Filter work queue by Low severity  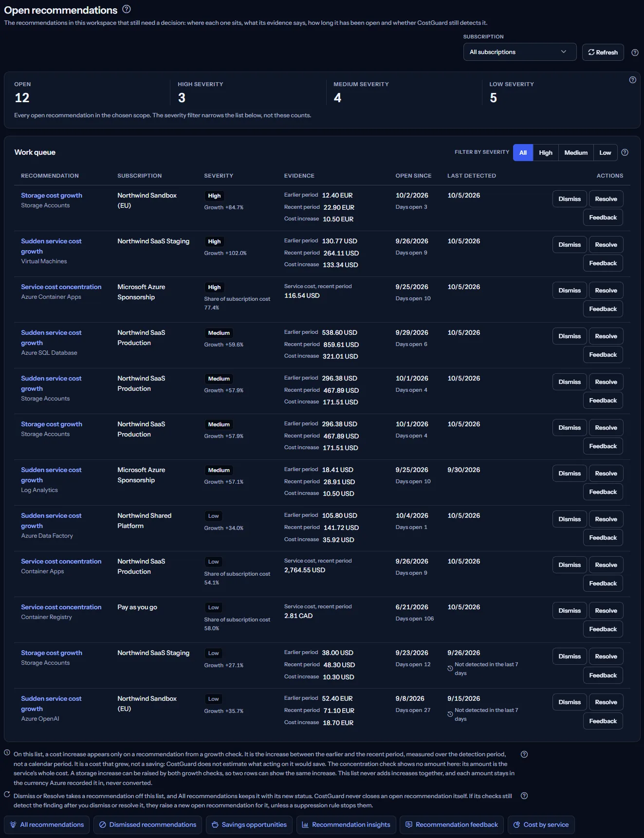tap(605, 153)
